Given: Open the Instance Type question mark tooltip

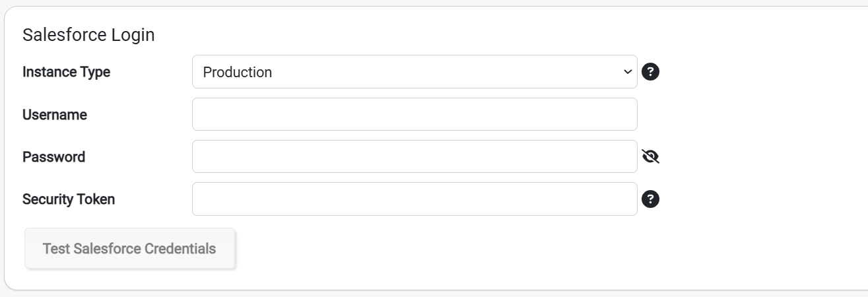Looking at the screenshot, I should click(651, 72).
